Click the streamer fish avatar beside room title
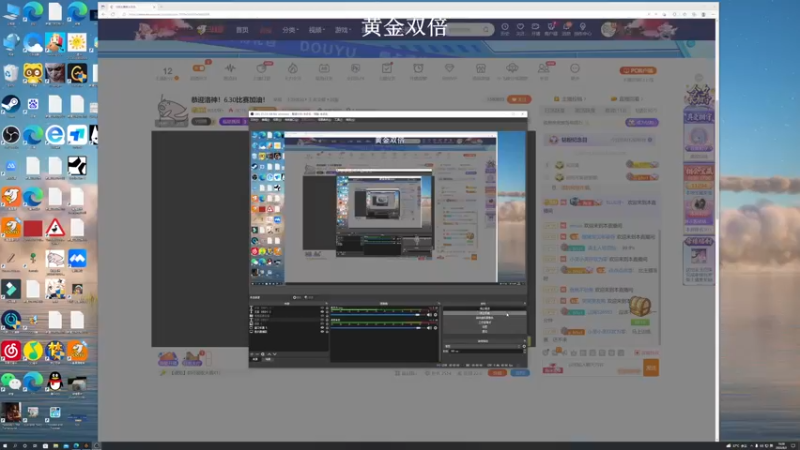This screenshot has width=800, height=450. 171,110
